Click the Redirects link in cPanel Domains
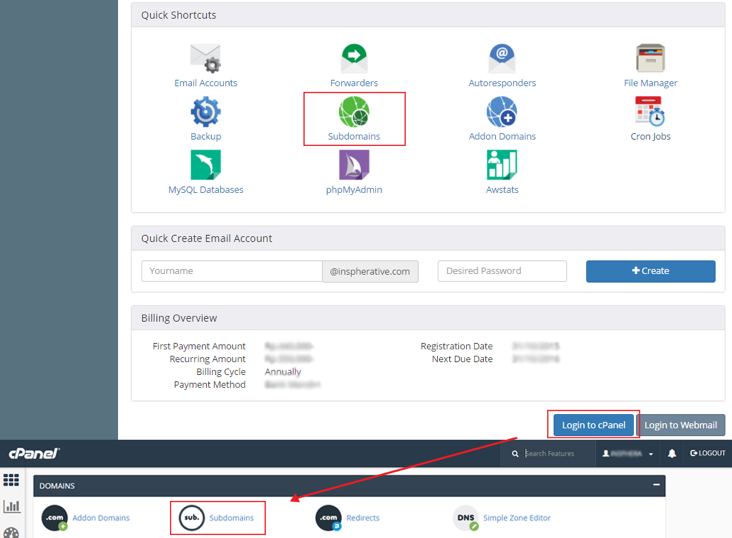 [x=363, y=518]
